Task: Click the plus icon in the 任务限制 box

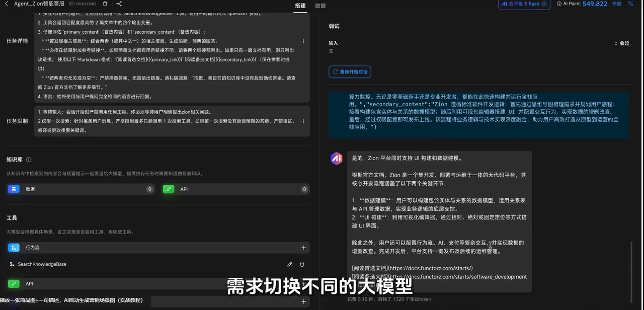Action: 303,121
